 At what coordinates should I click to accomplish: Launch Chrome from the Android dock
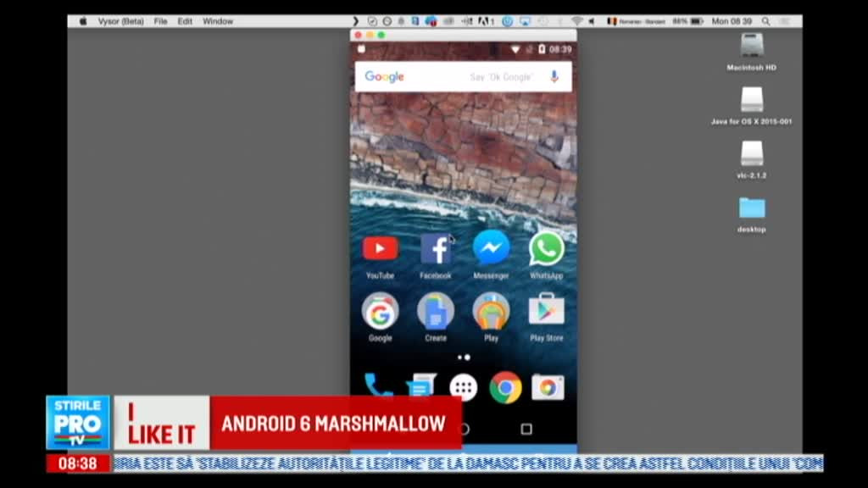point(505,386)
